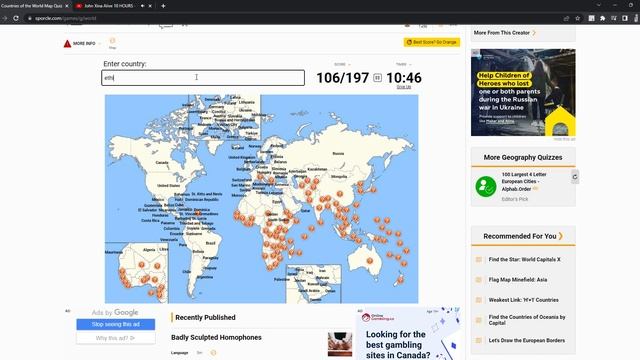Screen dimensions: 640x360
Task: Click the Recommended For You heading
Action: 520,236
